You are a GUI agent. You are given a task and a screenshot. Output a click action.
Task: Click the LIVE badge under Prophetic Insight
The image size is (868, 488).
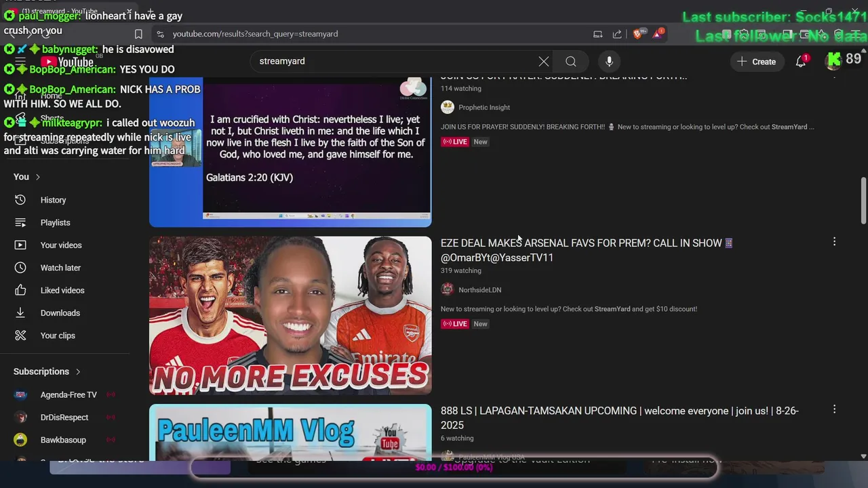455,142
